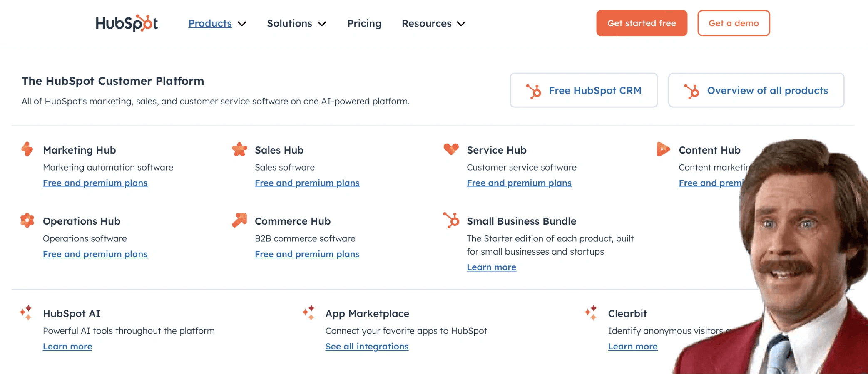Click the Service Hub heart icon
Screen dimensions: 868x374
point(451,149)
